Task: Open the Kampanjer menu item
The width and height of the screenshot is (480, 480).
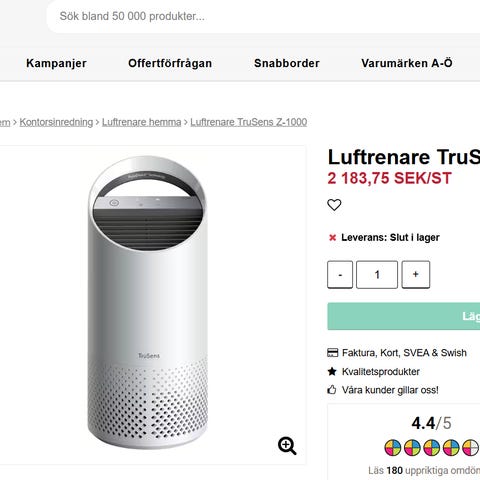Action: [56, 63]
